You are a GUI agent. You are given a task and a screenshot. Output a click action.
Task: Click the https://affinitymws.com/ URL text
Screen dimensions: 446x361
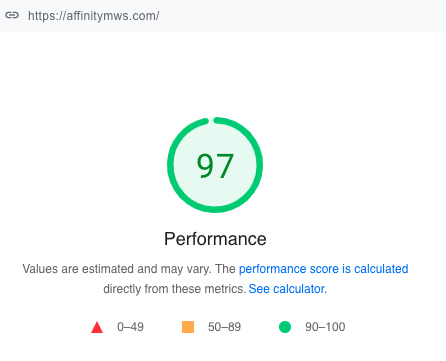(94, 16)
